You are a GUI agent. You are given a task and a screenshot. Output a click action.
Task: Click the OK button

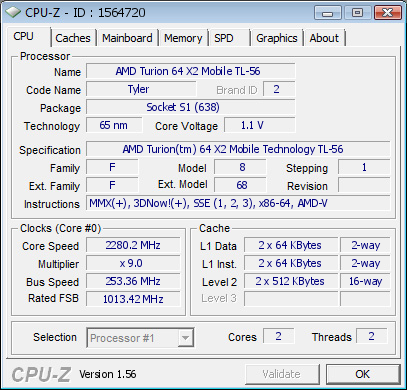coord(363,374)
